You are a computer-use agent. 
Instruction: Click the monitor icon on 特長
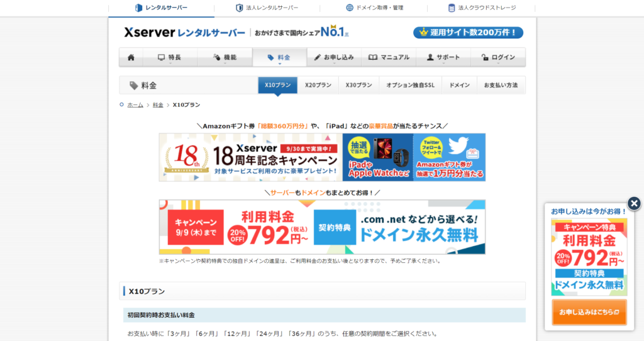(x=162, y=57)
